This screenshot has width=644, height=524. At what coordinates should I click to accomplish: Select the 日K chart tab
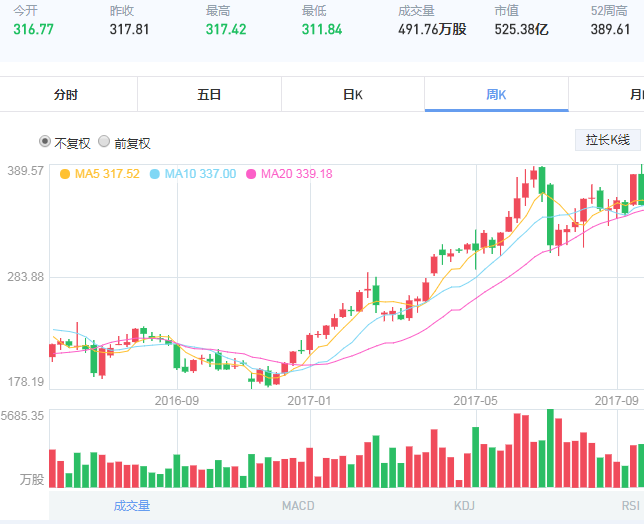tap(353, 95)
